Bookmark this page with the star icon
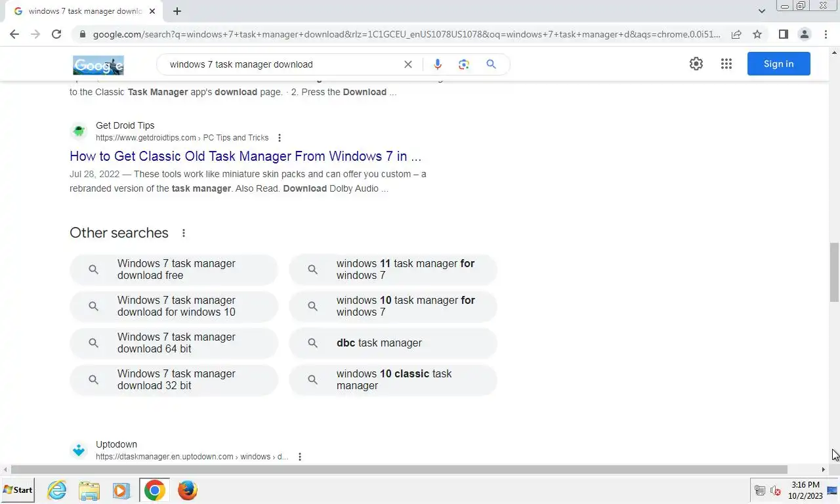Viewport: 840px width, 504px height. coord(757,34)
